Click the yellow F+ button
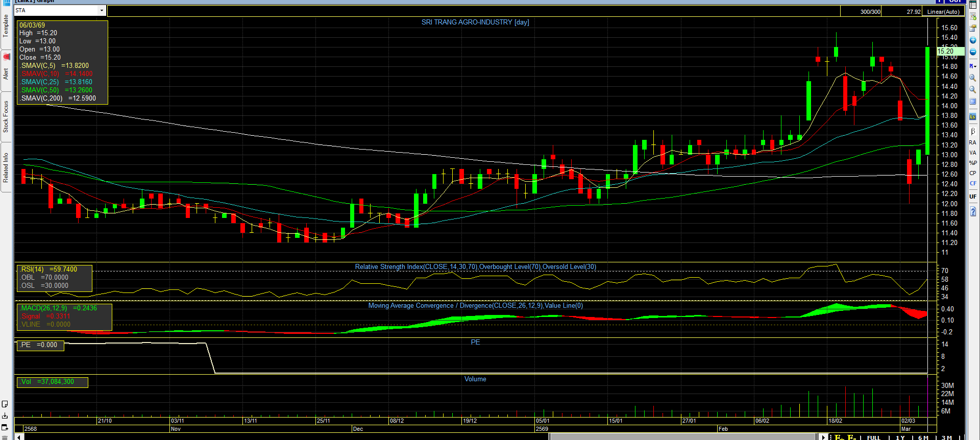The width and height of the screenshot is (980, 440). coord(839,437)
